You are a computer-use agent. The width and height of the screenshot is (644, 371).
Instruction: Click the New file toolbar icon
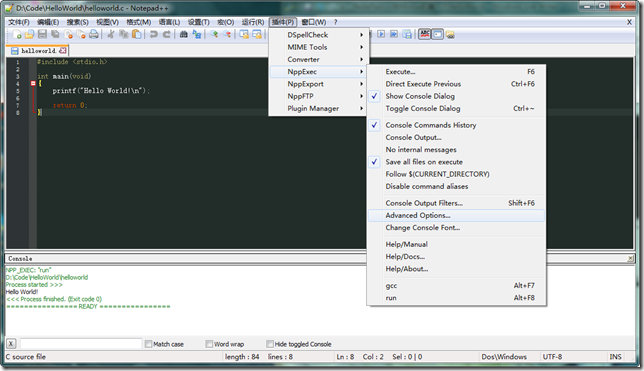17,35
